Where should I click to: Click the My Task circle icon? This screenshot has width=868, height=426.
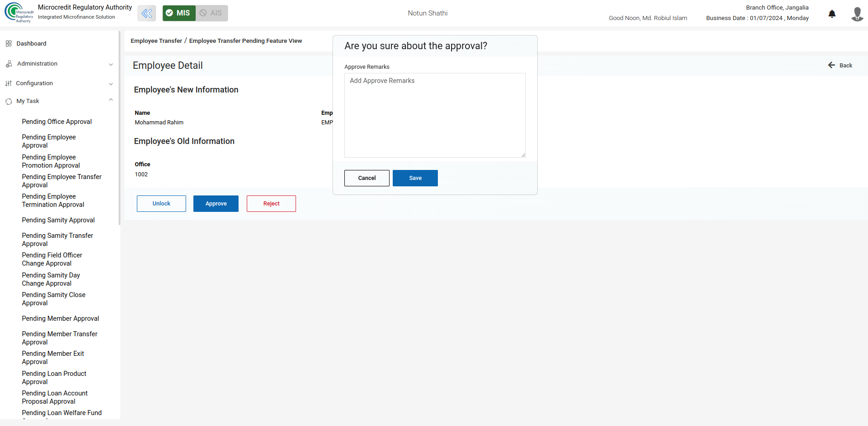tap(9, 101)
